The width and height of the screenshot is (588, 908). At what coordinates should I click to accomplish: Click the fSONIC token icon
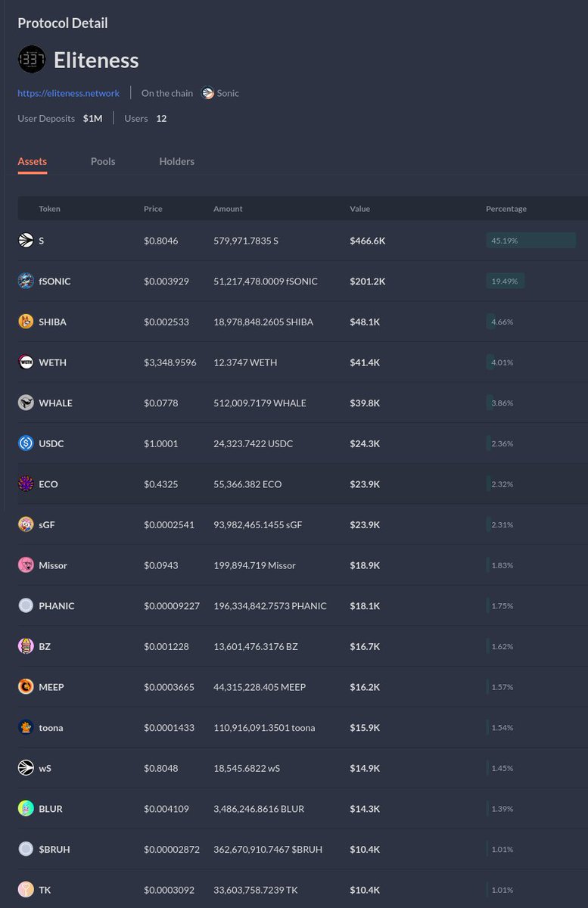[x=26, y=281]
